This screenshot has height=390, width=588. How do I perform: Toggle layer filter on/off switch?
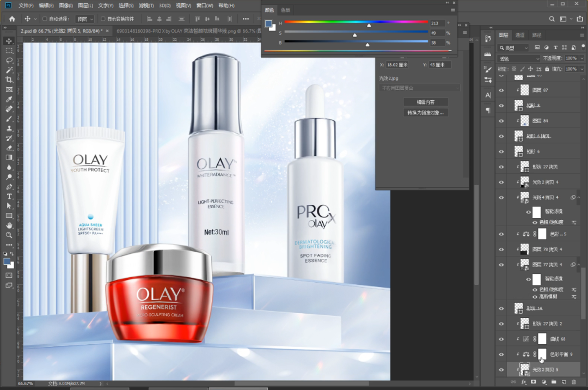pyautogui.click(x=583, y=46)
